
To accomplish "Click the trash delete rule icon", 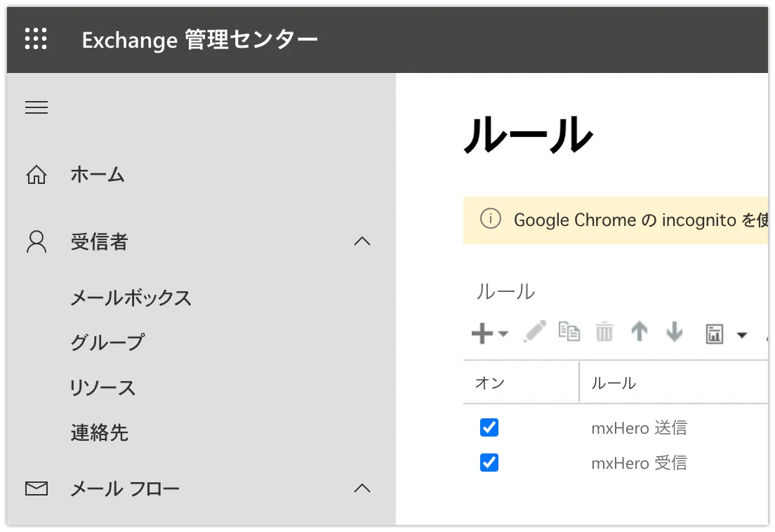I will point(604,333).
